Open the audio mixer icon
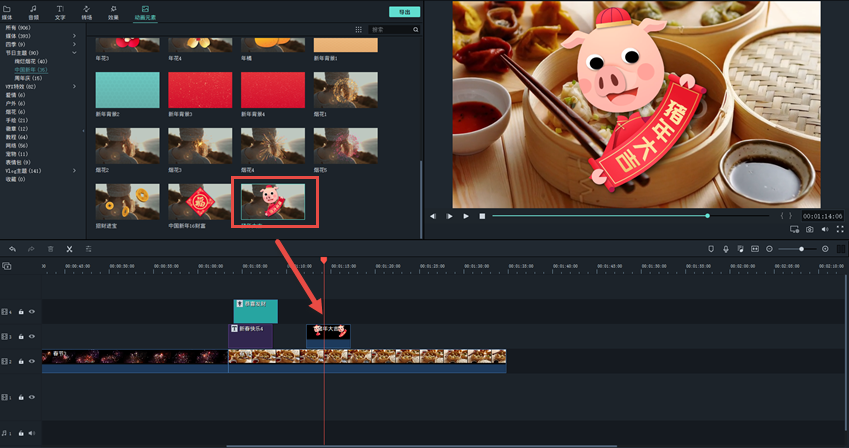The image size is (849, 448). click(740, 249)
